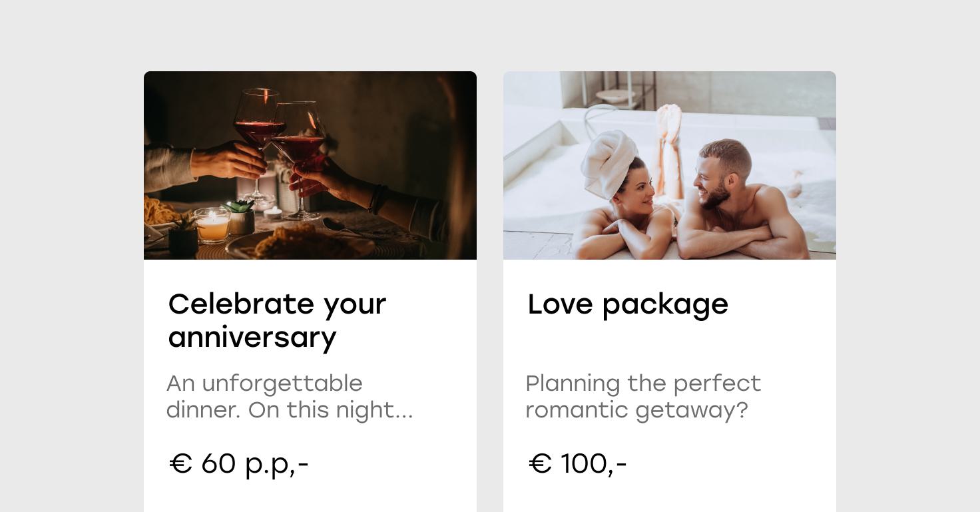Open the "Love package" card title
Image resolution: width=980 pixels, height=512 pixels.
pyautogui.click(x=628, y=304)
